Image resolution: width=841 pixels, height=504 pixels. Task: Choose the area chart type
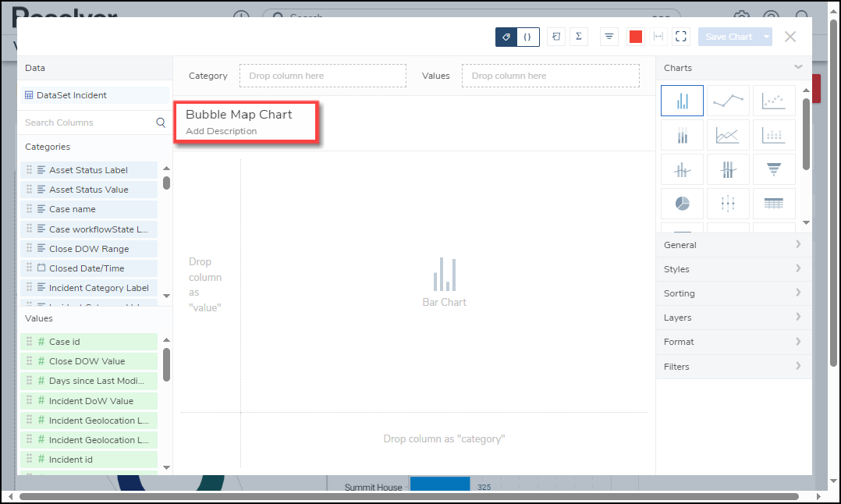(x=728, y=134)
